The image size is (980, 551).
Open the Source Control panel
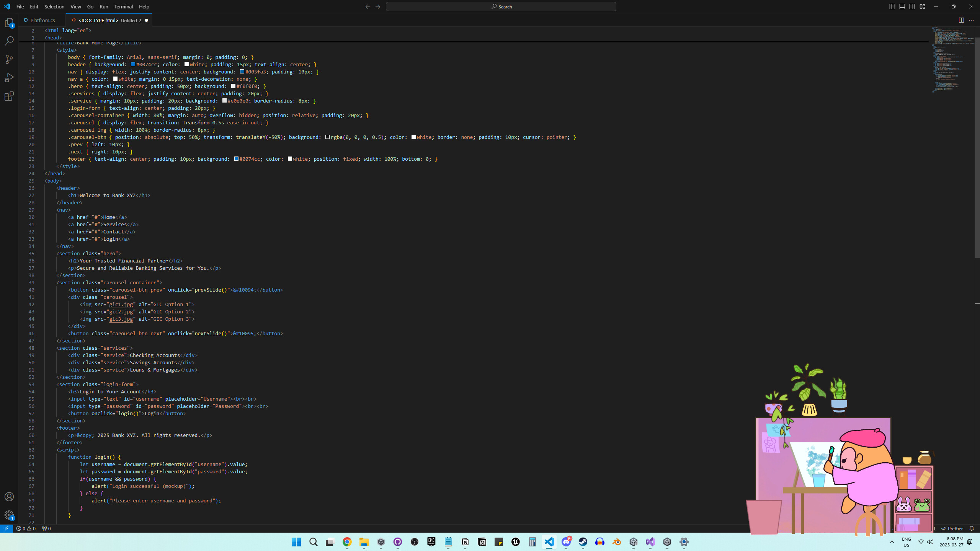click(9, 59)
